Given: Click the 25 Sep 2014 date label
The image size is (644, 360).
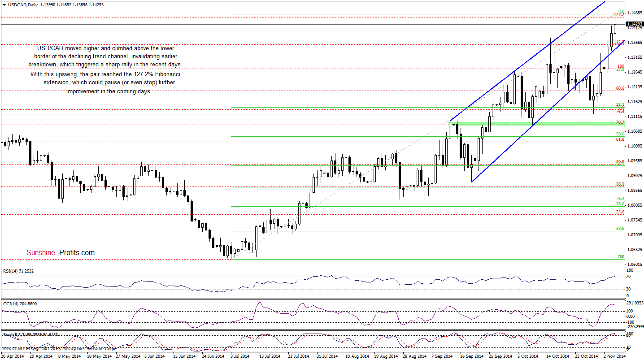Looking at the screenshot, I should pos(500,356).
